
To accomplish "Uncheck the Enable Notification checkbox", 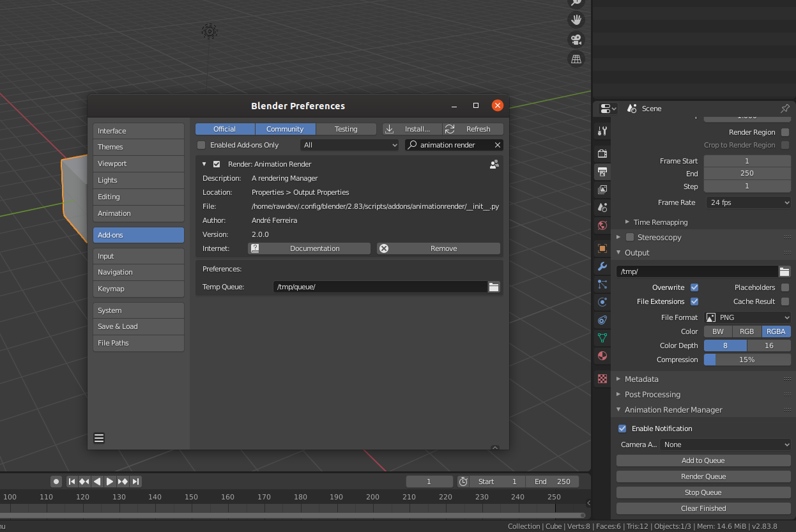I will [622, 429].
